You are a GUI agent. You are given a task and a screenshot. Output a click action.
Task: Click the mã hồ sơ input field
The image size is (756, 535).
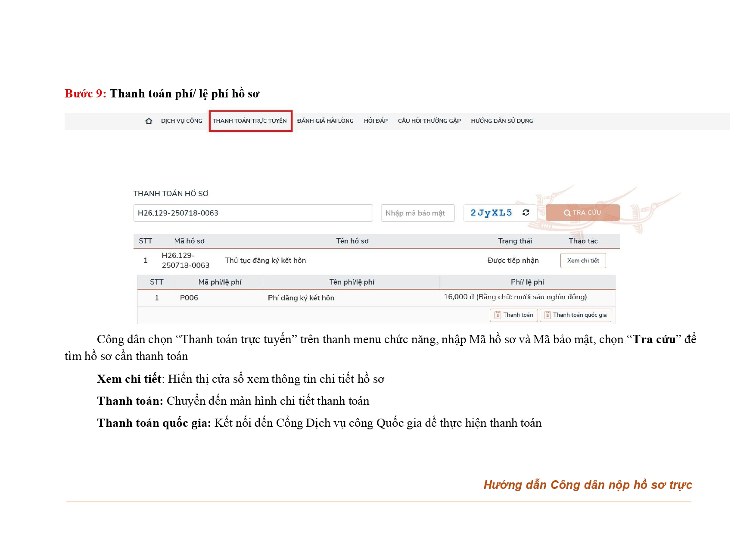pyautogui.click(x=253, y=213)
